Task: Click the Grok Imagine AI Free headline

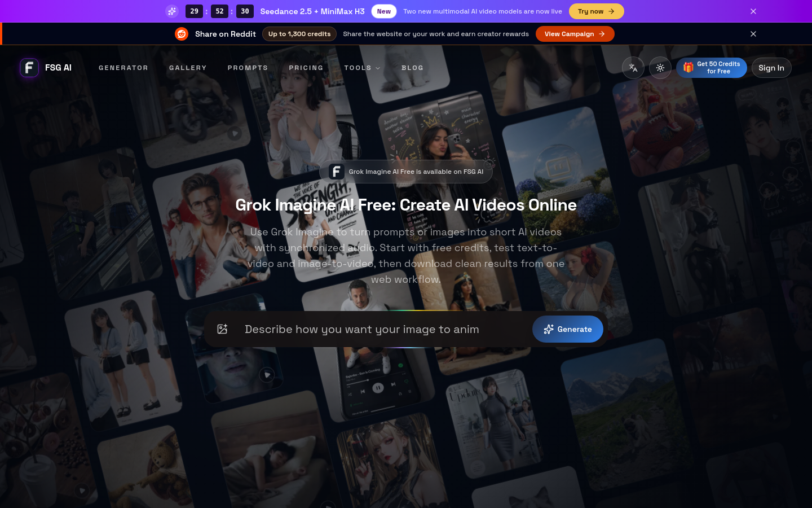Action: [406, 205]
